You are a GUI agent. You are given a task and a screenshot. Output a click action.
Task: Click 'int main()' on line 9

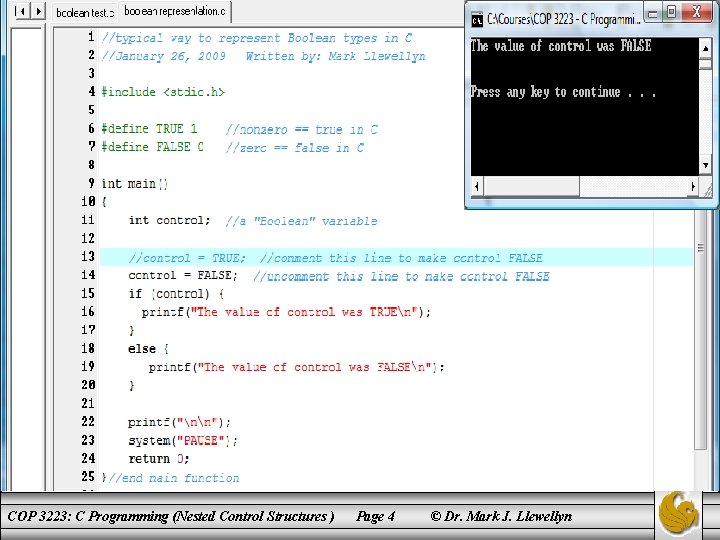(x=135, y=184)
